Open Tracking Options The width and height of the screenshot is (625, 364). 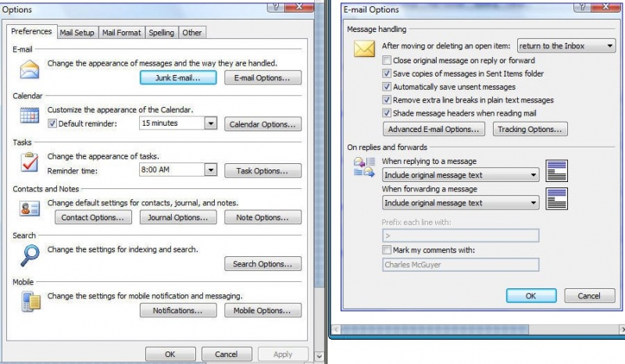[530, 129]
